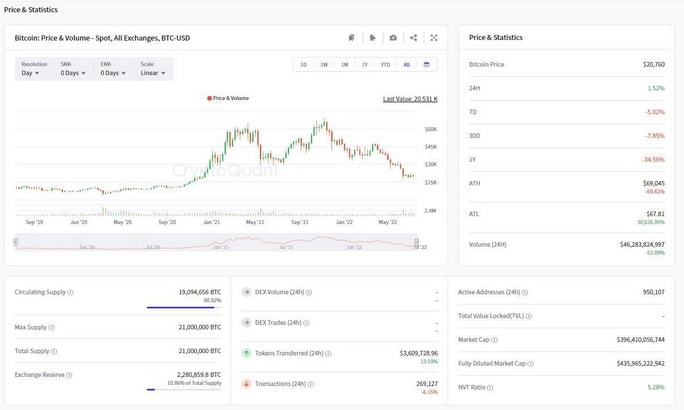684x410 pixels.
Task: Open the EMA 0 Days dropdown
Action: [x=113, y=69]
